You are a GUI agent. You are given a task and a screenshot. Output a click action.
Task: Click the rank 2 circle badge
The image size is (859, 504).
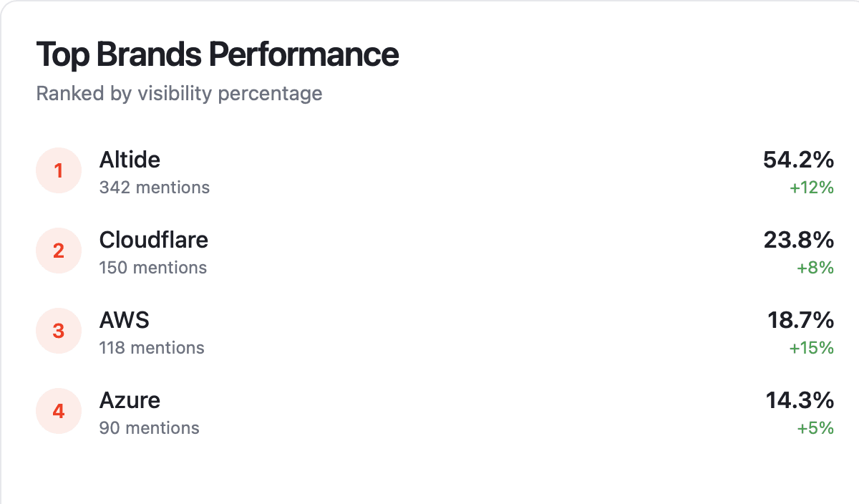click(59, 251)
